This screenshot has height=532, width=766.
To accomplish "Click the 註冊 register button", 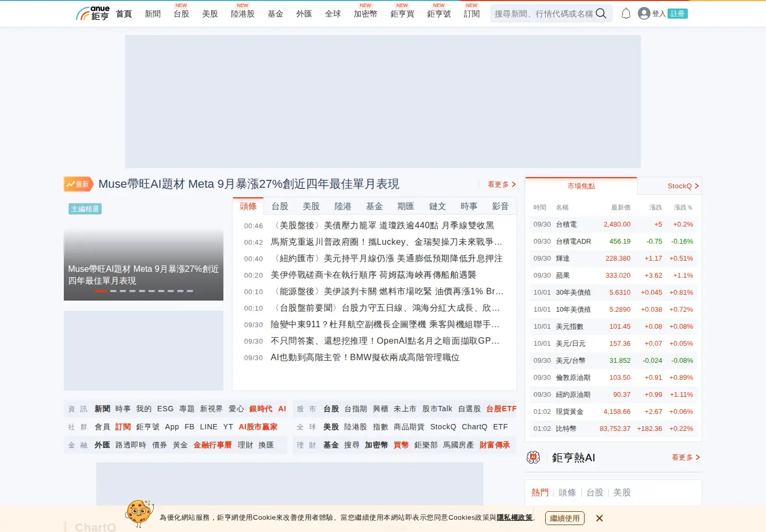I will [x=678, y=14].
